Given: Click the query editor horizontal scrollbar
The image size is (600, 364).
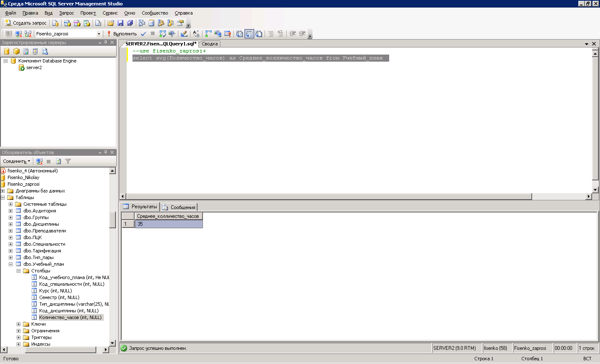Looking at the screenshot, I should coord(329,196).
